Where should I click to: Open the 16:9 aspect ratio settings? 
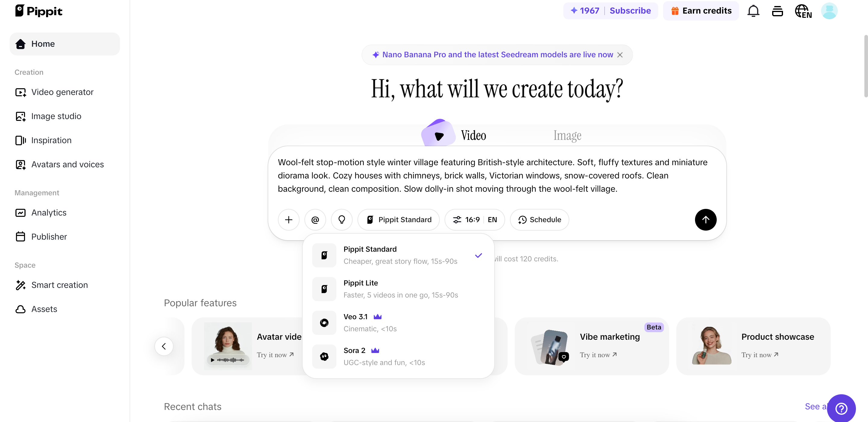pos(467,219)
